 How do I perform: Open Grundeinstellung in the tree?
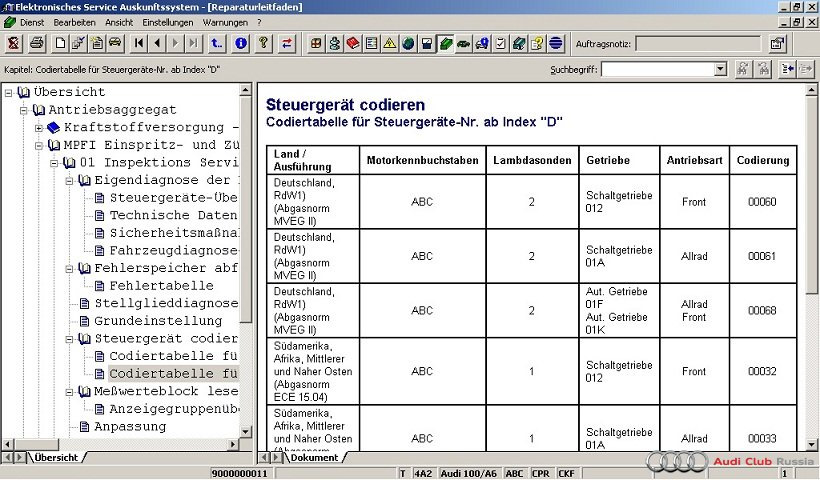pos(158,321)
